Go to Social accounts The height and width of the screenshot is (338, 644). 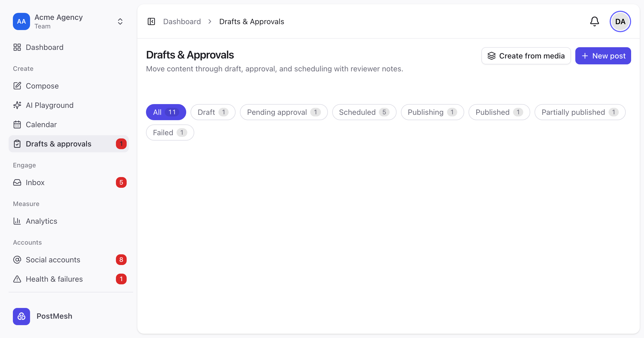tap(69, 260)
